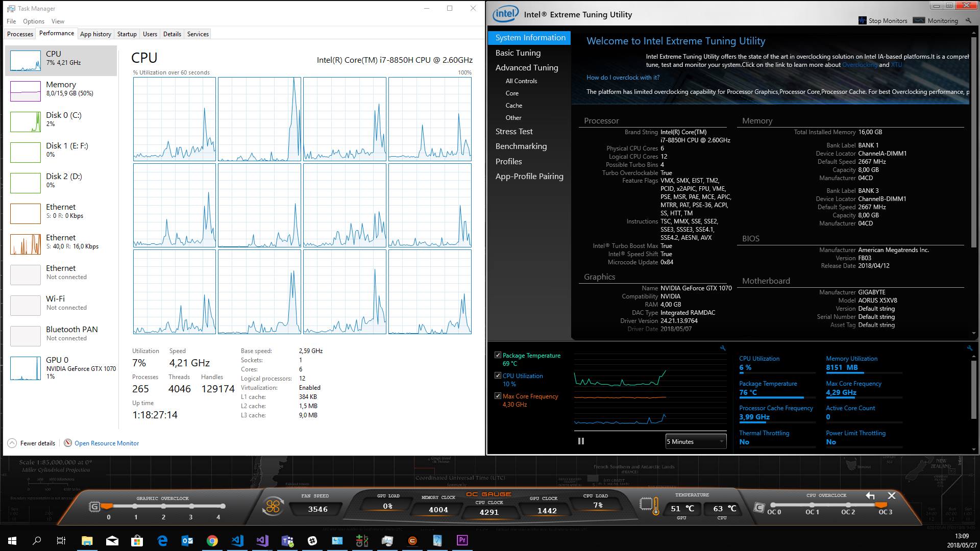Click the wrench icon above the monitor values panel

coord(969,348)
